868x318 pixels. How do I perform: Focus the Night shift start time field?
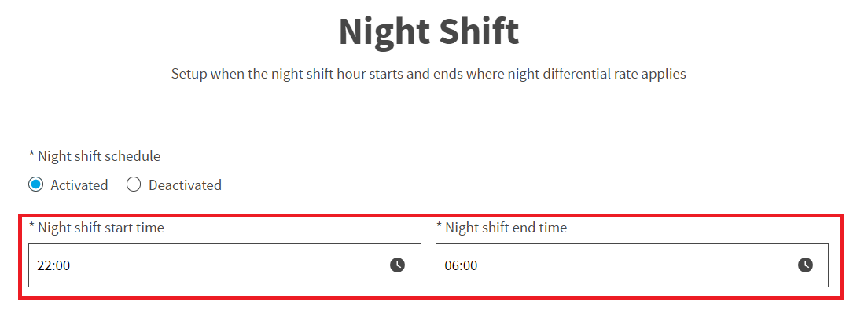click(225, 265)
